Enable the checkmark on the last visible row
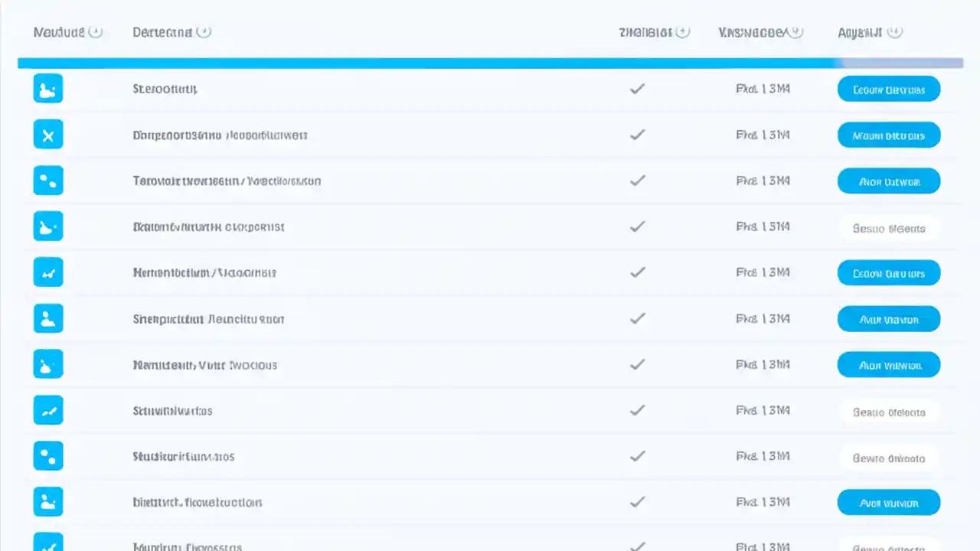The height and width of the screenshot is (551, 980). click(x=637, y=546)
